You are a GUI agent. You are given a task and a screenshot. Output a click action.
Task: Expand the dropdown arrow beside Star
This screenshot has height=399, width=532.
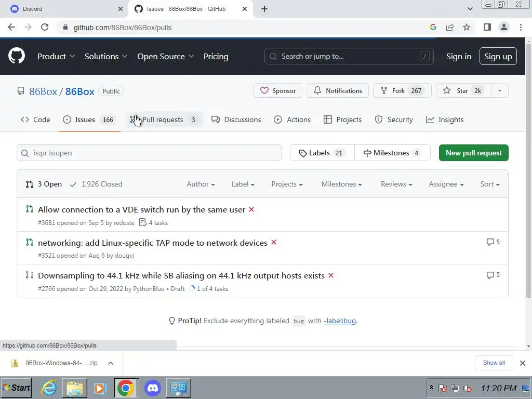[x=500, y=90]
